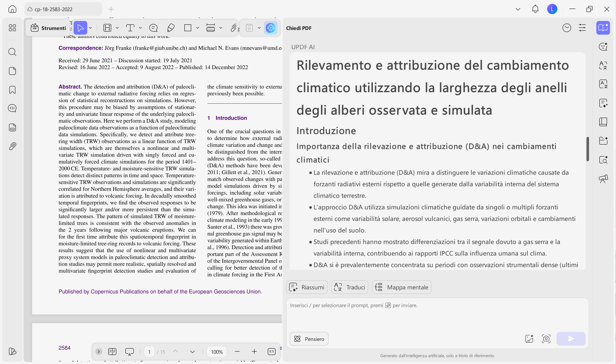Open the form fields panel in sidebar
Screen dimensions: 616x364
(x=12, y=127)
